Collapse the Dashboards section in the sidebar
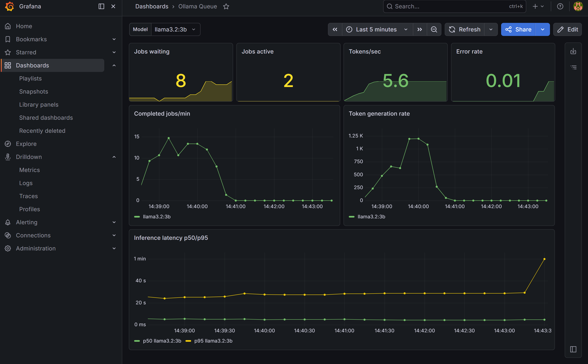The height and width of the screenshot is (364, 588). pyautogui.click(x=114, y=65)
